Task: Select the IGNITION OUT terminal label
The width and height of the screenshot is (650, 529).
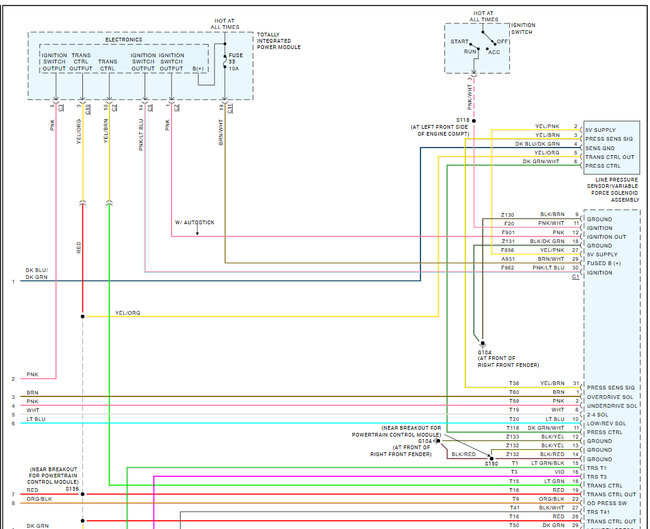Action: pos(606,237)
